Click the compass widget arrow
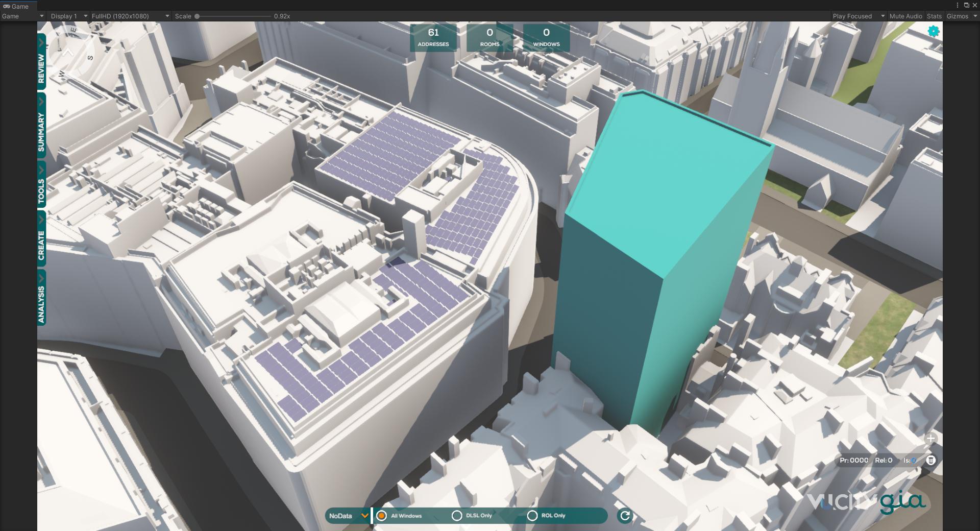980x531 pixels. [x=68, y=52]
